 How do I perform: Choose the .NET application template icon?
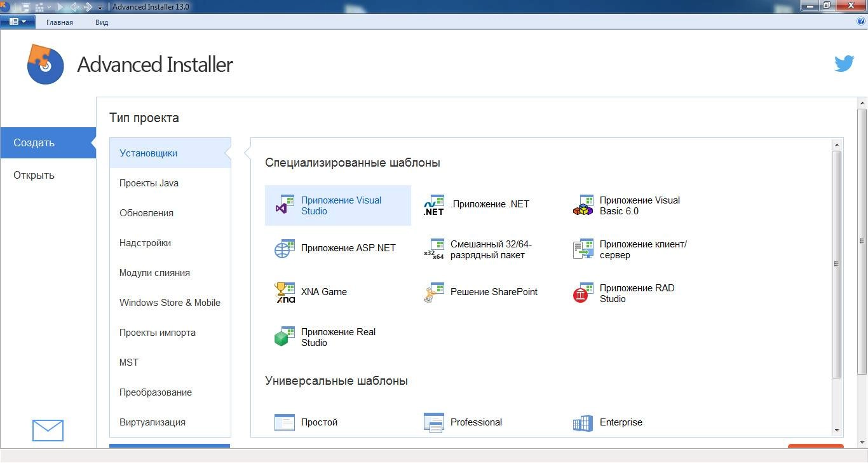click(433, 205)
